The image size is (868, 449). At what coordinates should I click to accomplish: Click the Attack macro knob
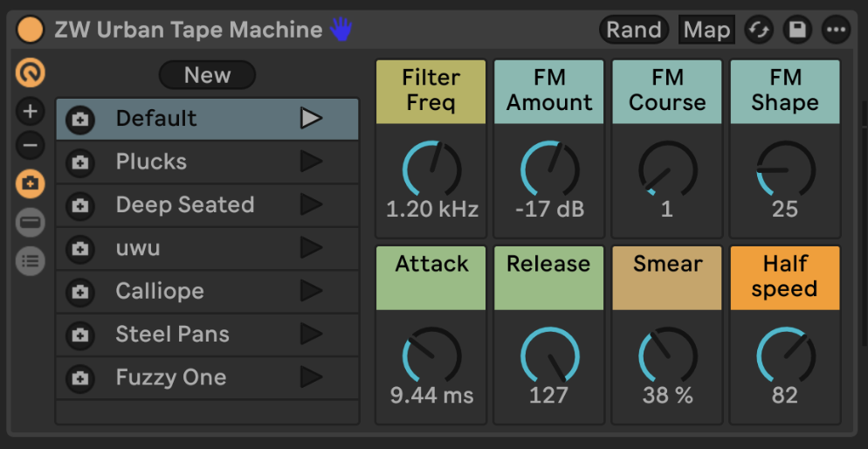point(431,356)
